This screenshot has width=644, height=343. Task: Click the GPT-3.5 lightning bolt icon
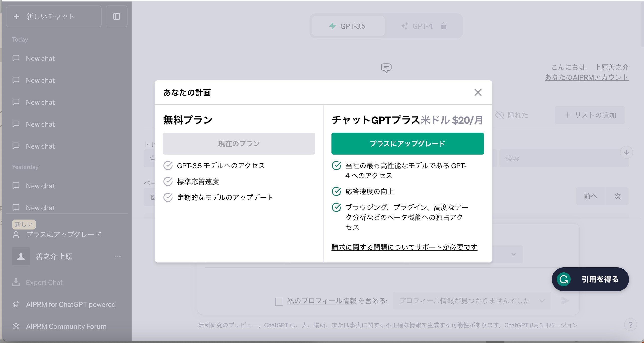pyautogui.click(x=332, y=26)
